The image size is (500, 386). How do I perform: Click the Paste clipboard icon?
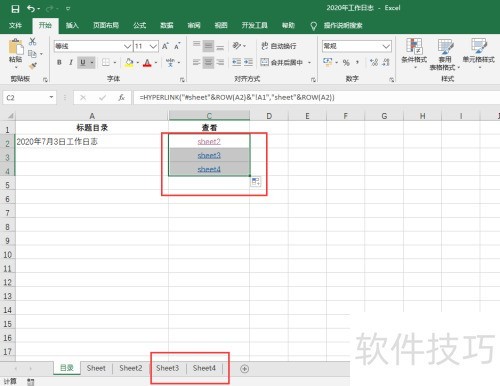(x=16, y=47)
